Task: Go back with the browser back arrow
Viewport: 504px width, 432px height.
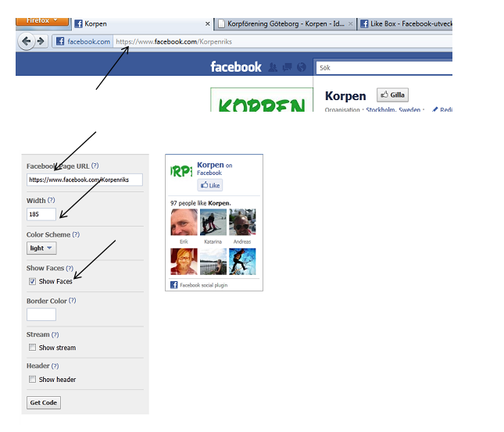Action: pyautogui.click(x=27, y=41)
